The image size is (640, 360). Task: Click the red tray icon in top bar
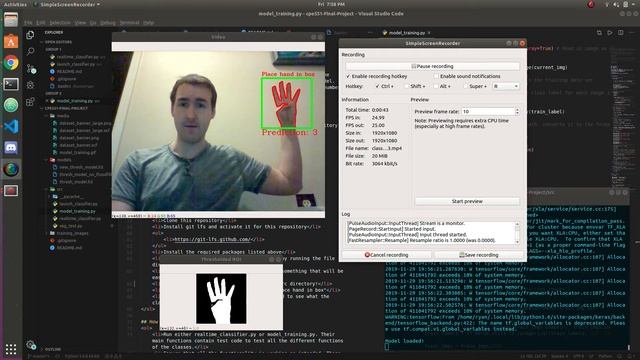(591, 4)
